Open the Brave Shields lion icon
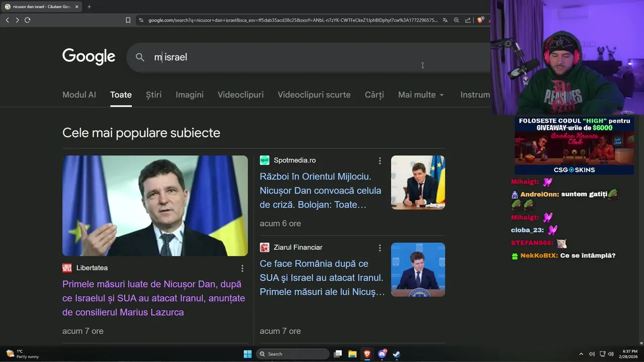The image size is (644, 362). 480,20
